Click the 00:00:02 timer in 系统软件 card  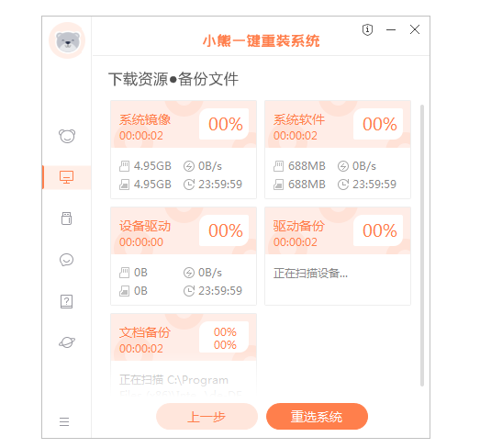point(296,136)
